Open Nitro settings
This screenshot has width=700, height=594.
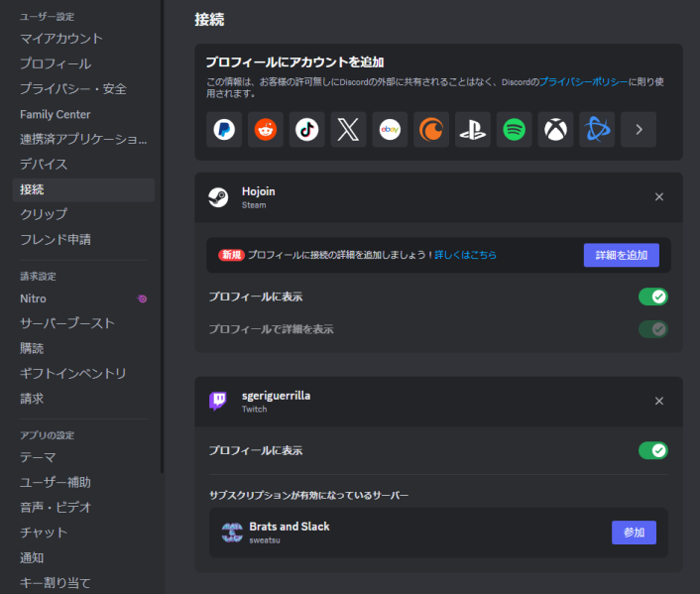coord(83,298)
